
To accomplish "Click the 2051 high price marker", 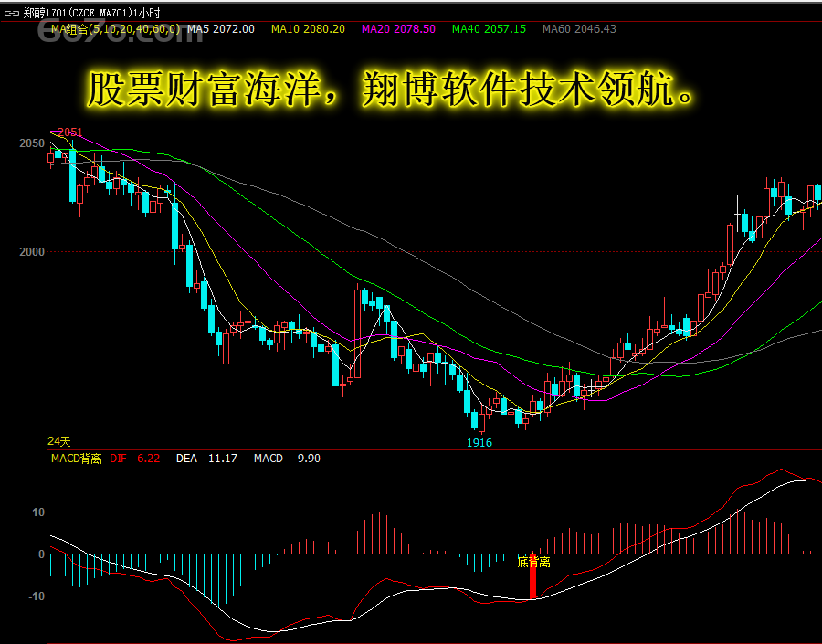I will (69, 132).
